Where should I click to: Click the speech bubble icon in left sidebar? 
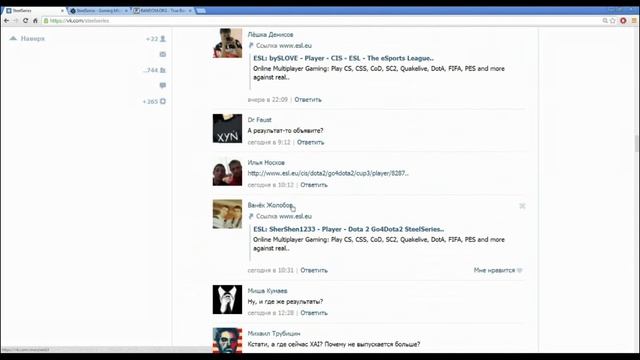163,85
